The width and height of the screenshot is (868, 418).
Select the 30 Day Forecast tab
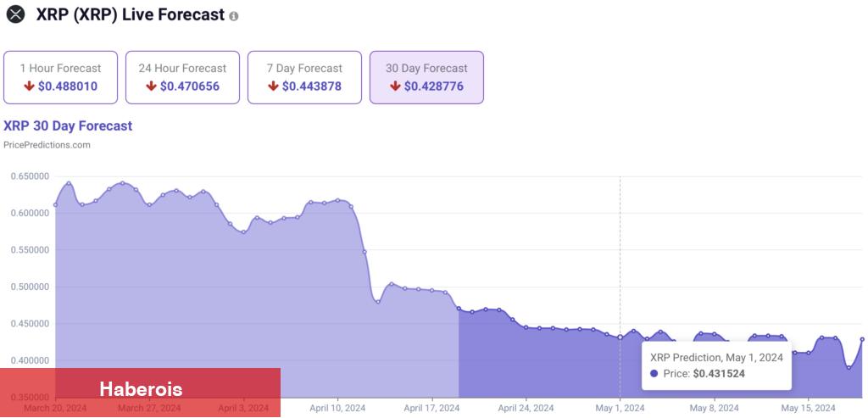tap(427, 77)
